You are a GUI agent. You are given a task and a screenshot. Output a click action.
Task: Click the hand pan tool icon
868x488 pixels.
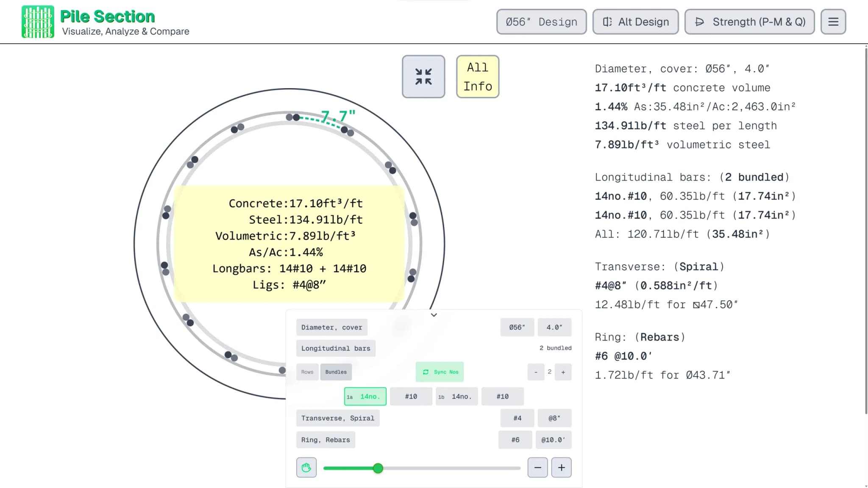tap(306, 468)
